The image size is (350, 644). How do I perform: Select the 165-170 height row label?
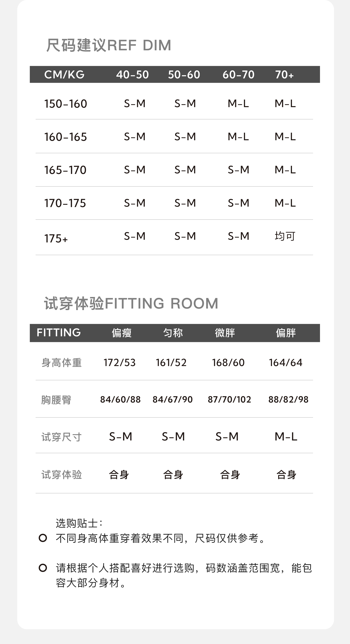(x=65, y=170)
